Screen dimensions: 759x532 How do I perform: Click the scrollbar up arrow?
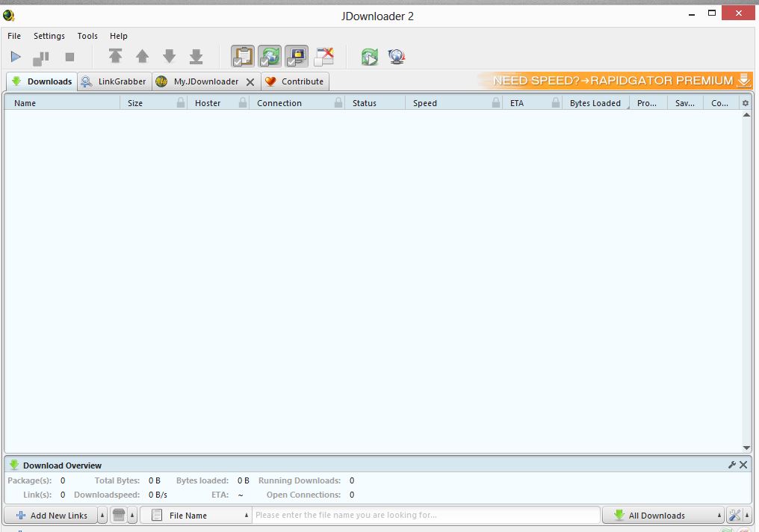point(746,115)
